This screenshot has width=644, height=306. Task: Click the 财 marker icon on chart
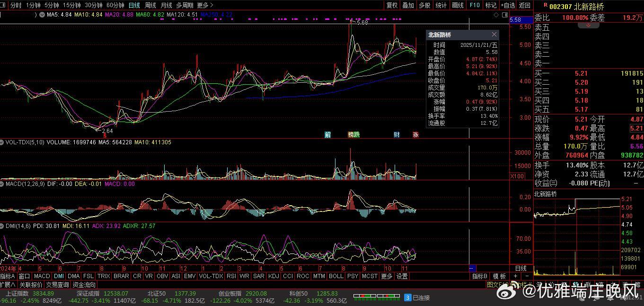397,135
